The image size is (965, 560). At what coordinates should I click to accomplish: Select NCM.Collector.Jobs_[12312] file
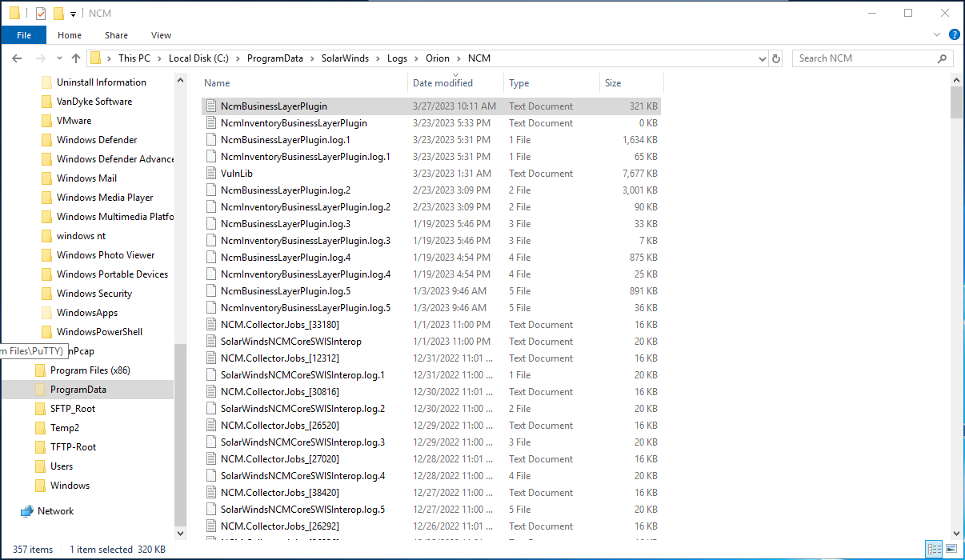[x=280, y=358]
